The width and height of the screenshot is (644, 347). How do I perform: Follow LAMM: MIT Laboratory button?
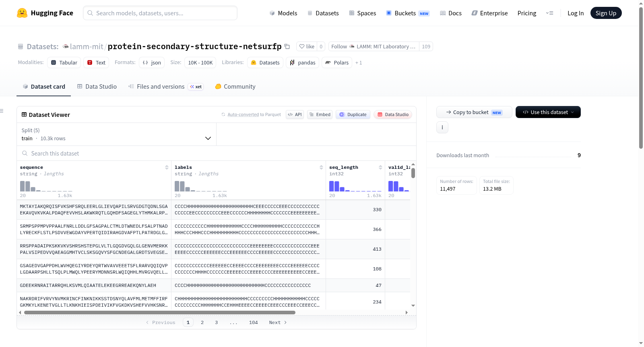[x=374, y=46]
